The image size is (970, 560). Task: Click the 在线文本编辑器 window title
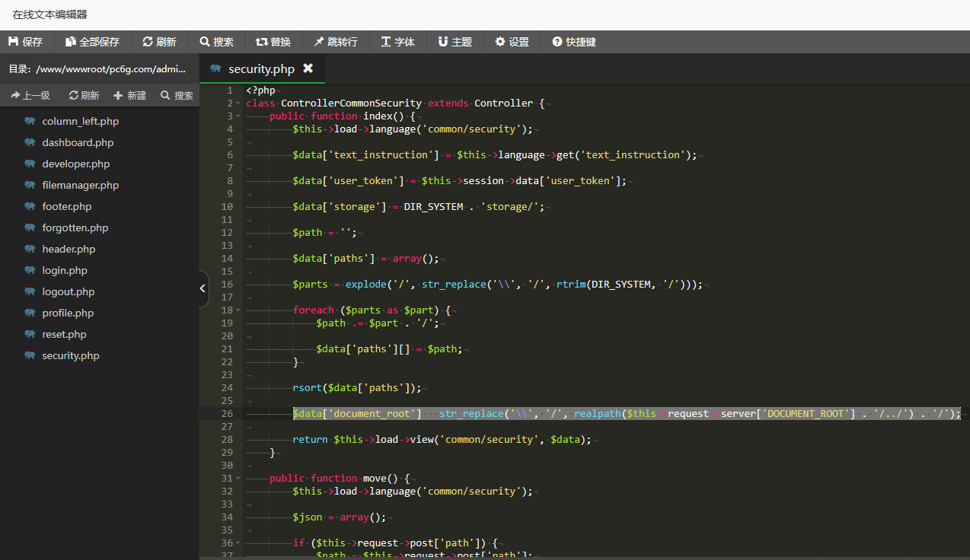(x=50, y=14)
